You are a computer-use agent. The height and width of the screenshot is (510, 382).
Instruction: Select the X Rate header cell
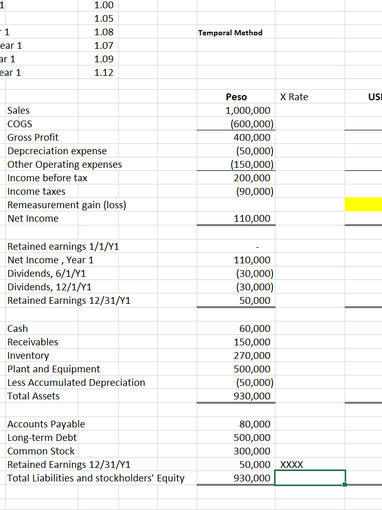click(x=310, y=97)
